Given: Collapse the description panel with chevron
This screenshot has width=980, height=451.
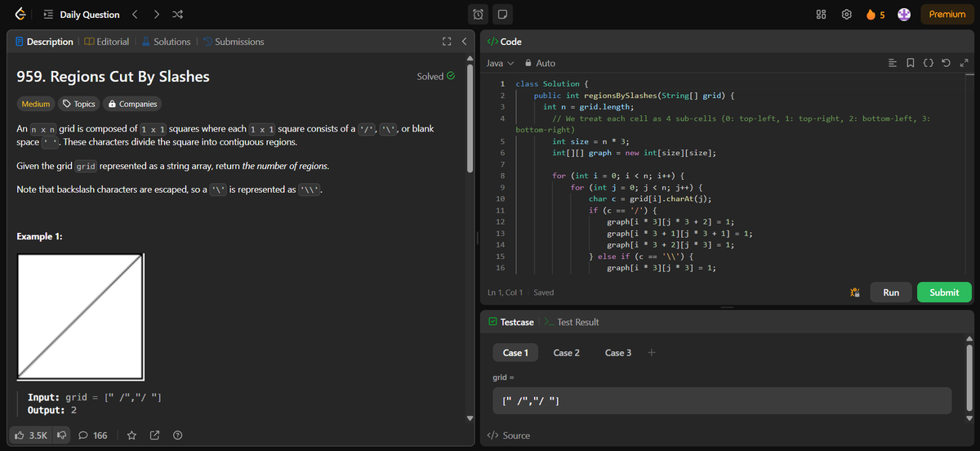Looking at the screenshot, I should [463, 42].
